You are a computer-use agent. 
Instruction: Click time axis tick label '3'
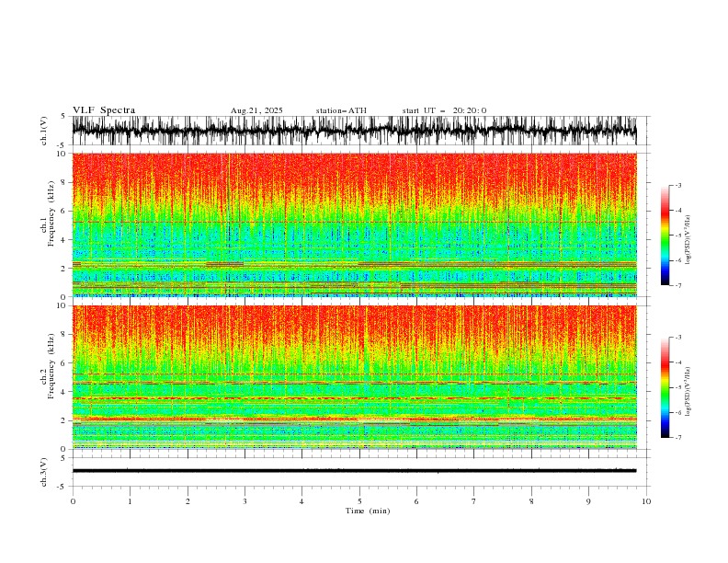[x=245, y=501]
